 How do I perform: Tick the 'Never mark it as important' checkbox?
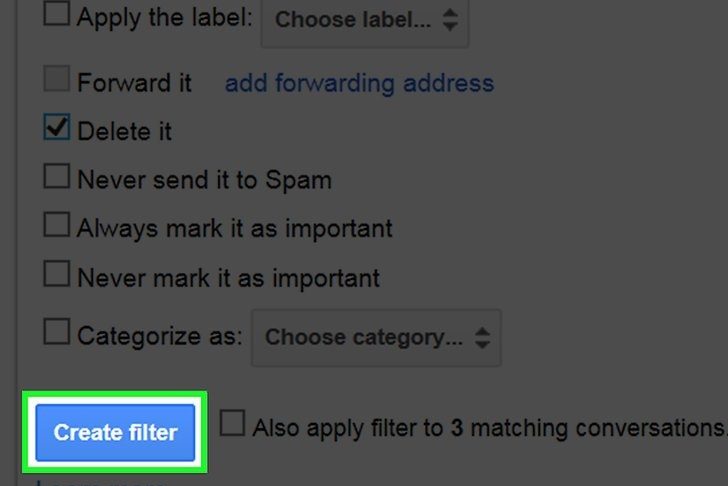tap(57, 275)
